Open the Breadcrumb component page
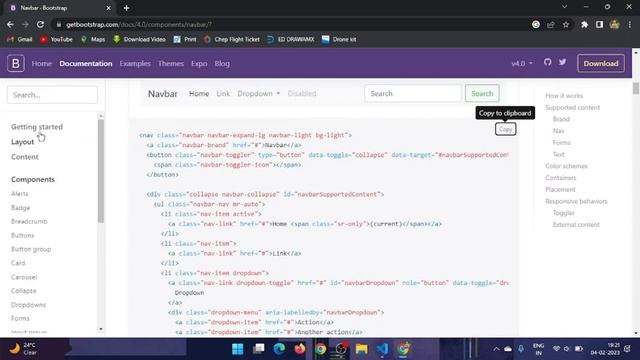The height and width of the screenshot is (360, 640). (x=29, y=222)
